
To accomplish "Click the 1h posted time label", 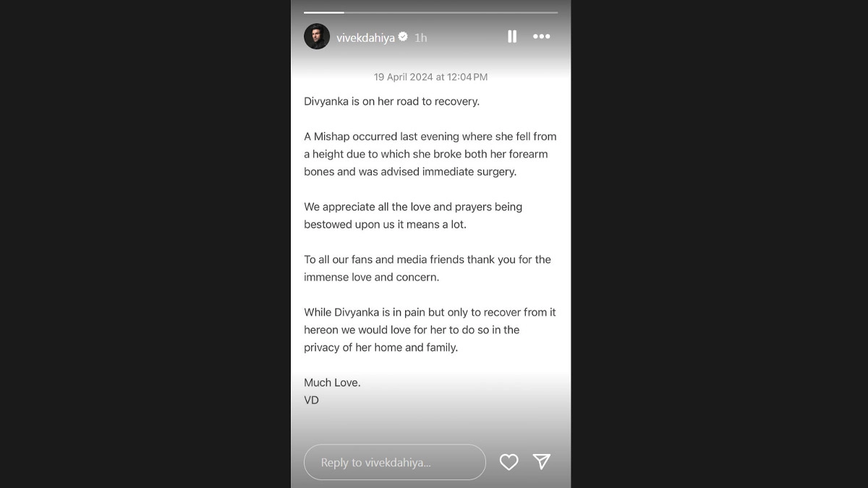I will (421, 38).
